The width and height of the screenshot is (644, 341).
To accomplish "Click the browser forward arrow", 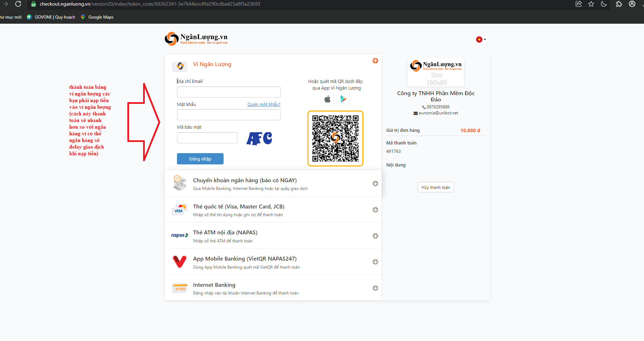I will pyautogui.click(x=5, y=4).
